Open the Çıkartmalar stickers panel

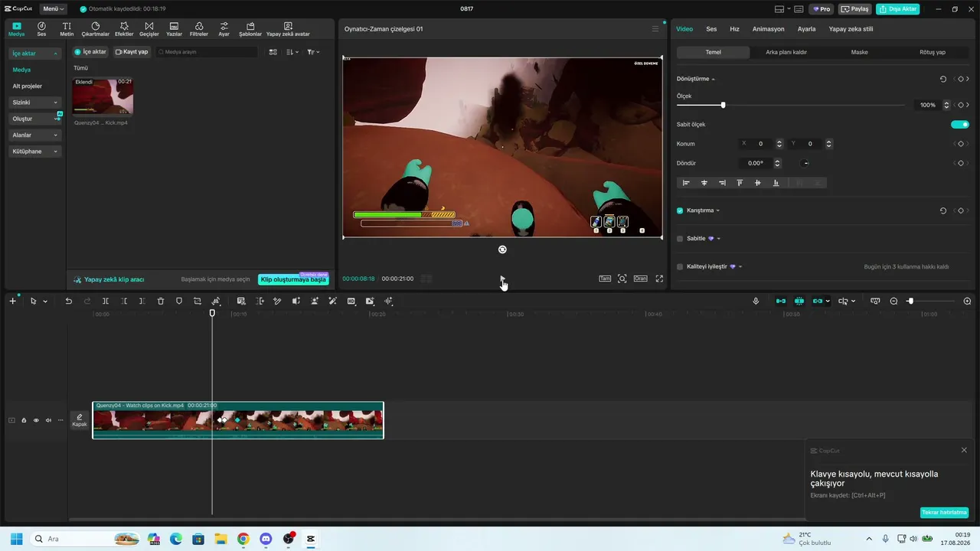96,29
